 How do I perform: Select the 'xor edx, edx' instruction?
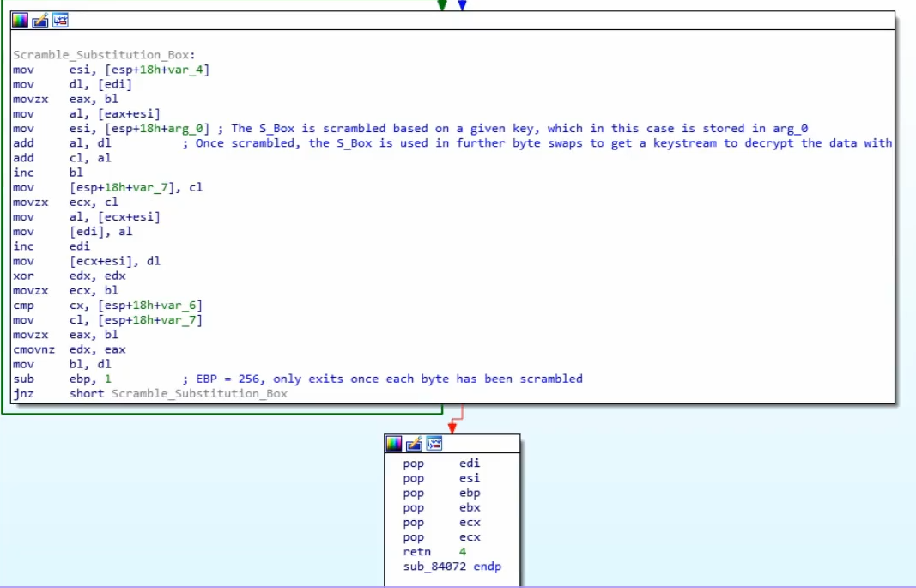[69, 276]
